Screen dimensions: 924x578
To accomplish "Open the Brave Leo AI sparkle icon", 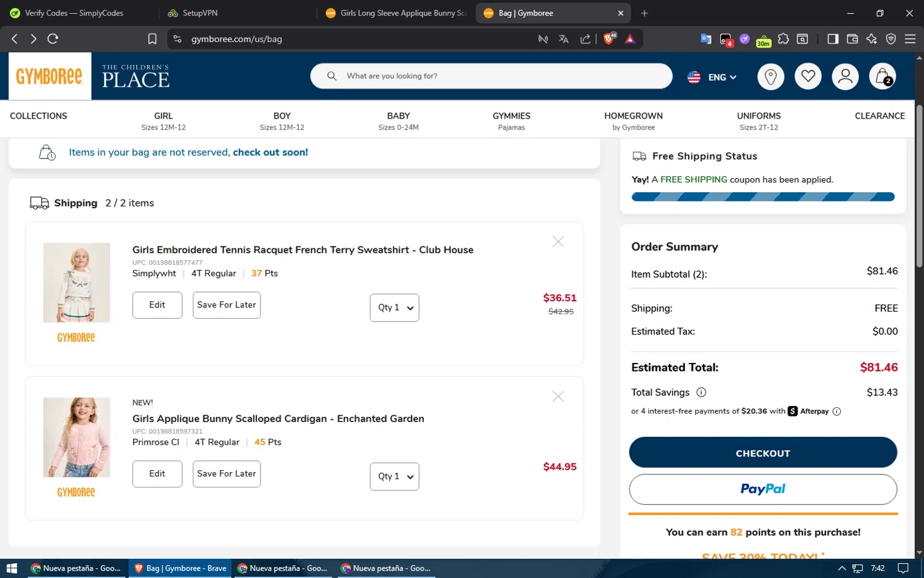I will pos(872,39).
